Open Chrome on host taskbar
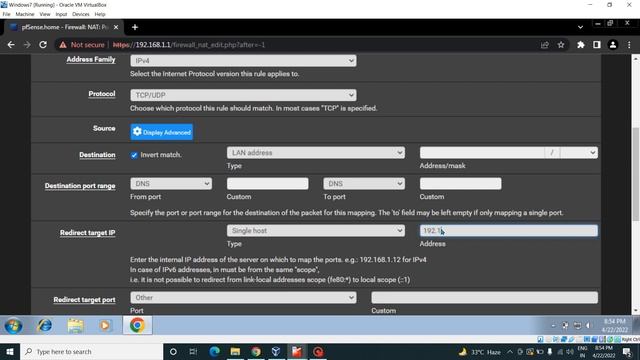This screenshot has height=360, width=640. [x=256, y=351]
